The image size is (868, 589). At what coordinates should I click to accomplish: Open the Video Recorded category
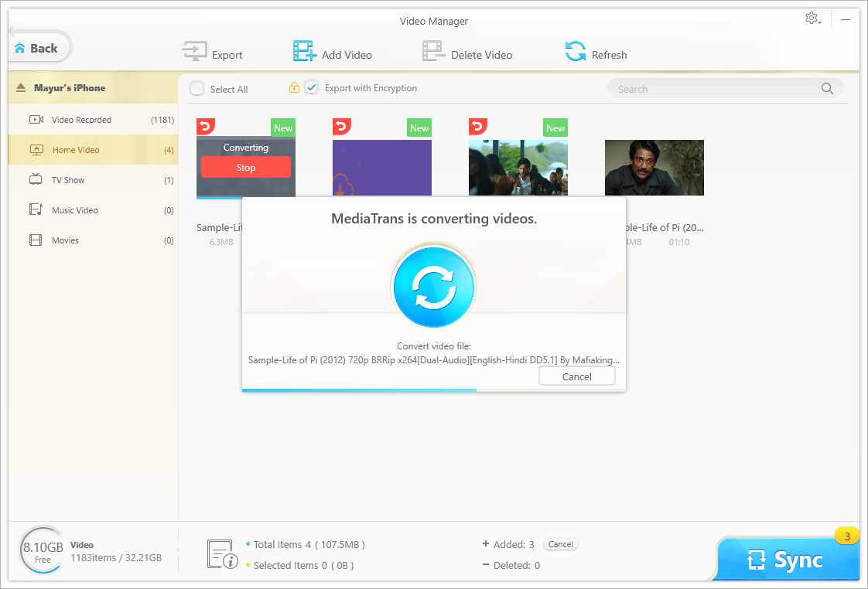93,120
